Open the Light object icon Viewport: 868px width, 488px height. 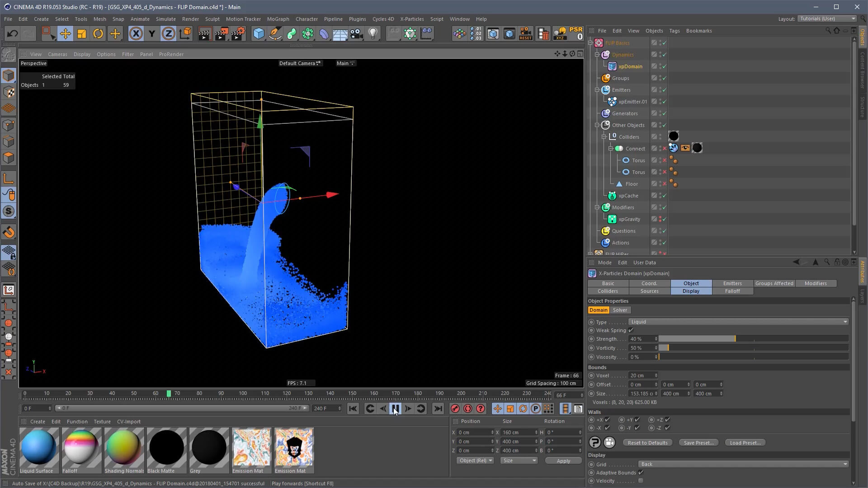point(373,34)
